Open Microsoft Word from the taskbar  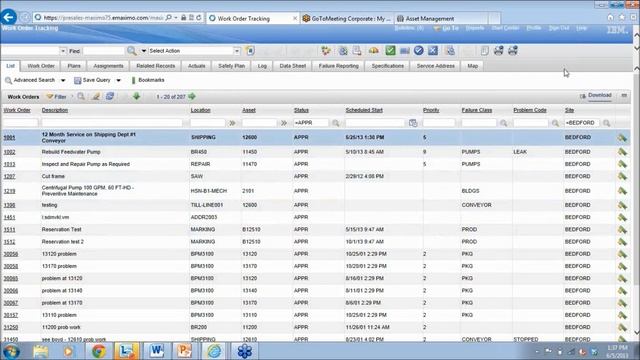[x=157, y=351]
